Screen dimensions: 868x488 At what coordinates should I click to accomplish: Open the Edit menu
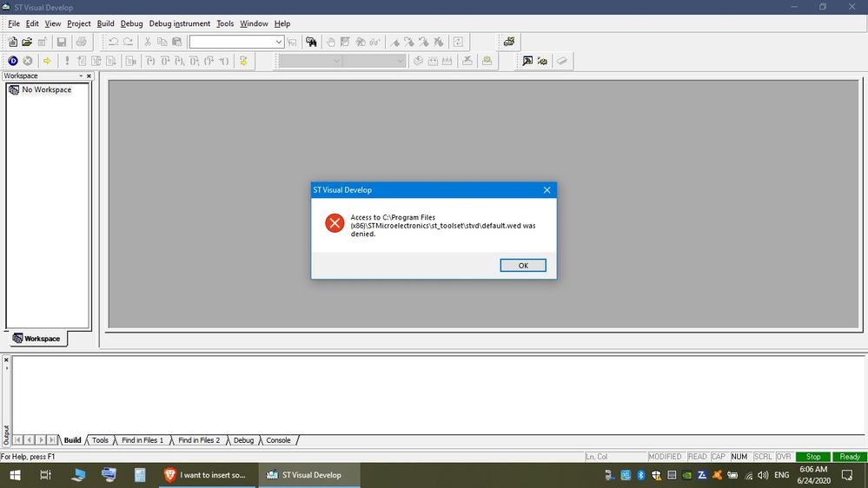32,23
